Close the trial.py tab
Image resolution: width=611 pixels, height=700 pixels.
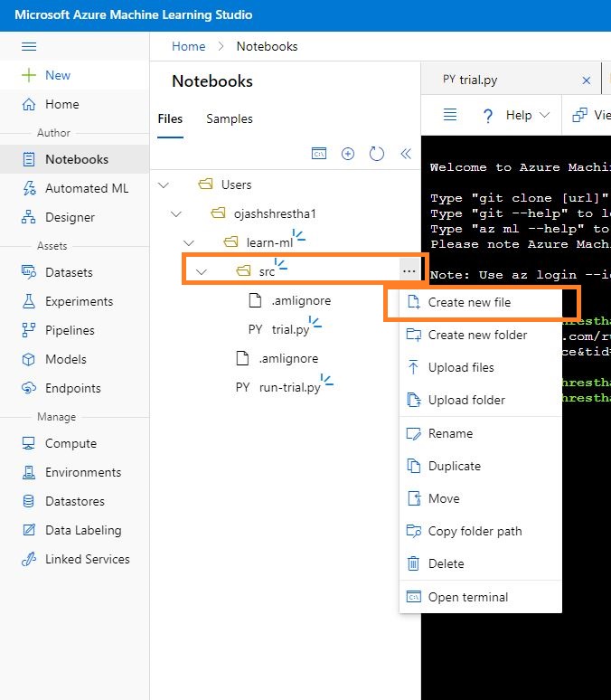tap(587, 80)
